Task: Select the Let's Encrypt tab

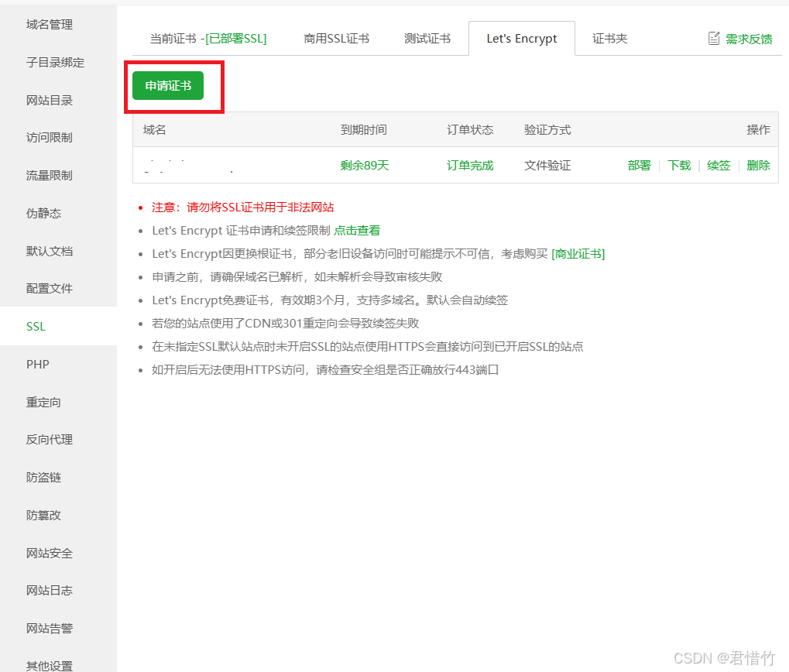Action: 522,38
